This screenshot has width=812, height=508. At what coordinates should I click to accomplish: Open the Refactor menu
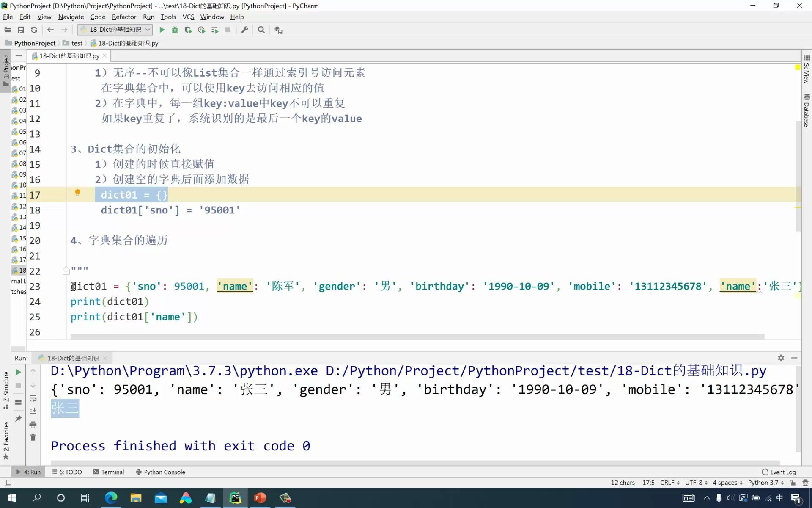point(124,17)
